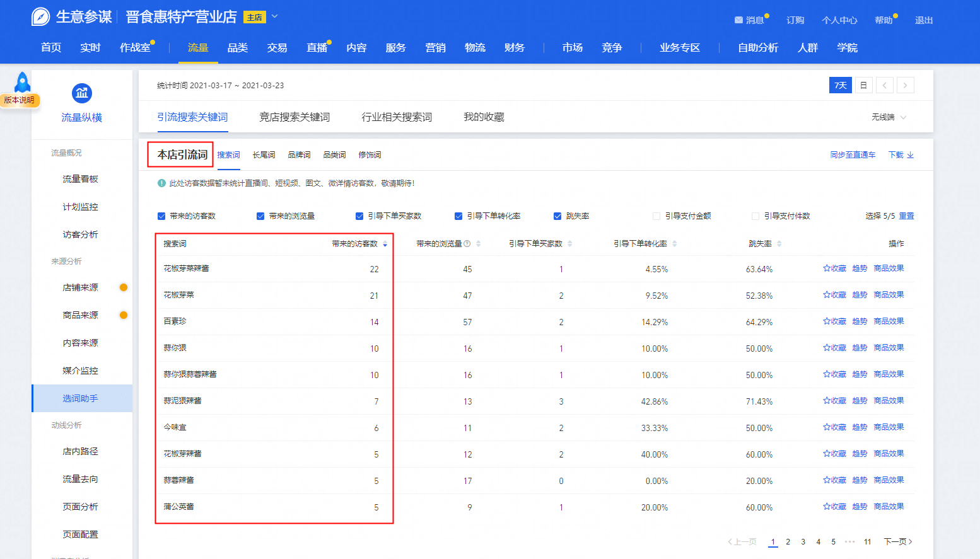Click help icon beside 带来的浏览量

467,244
